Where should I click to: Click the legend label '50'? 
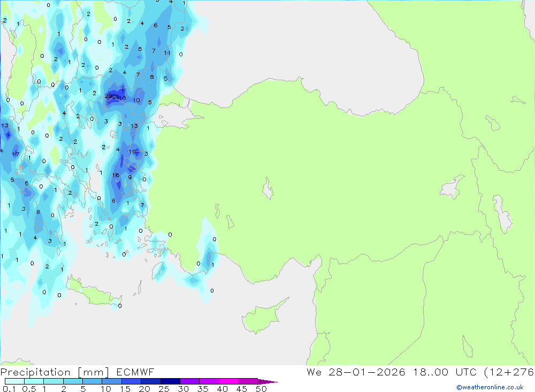[261, 389]
